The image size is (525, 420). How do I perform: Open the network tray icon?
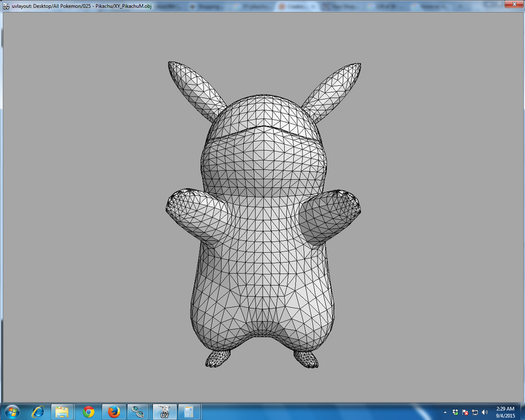point(474,412)
